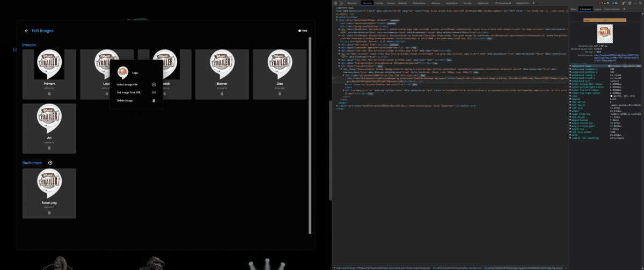Delete the fanart.png backdrop via trash icon

click(49, 213)
